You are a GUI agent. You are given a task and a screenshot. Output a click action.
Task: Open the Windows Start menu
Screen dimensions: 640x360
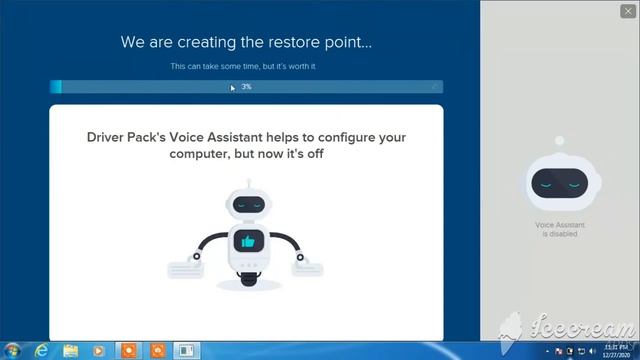[12, 351]
